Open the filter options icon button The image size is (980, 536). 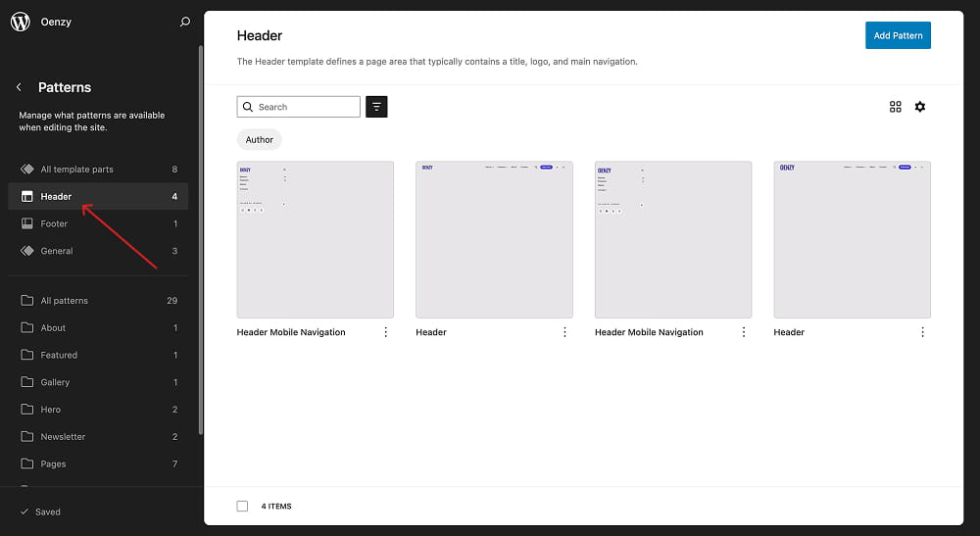click(376, 107)
